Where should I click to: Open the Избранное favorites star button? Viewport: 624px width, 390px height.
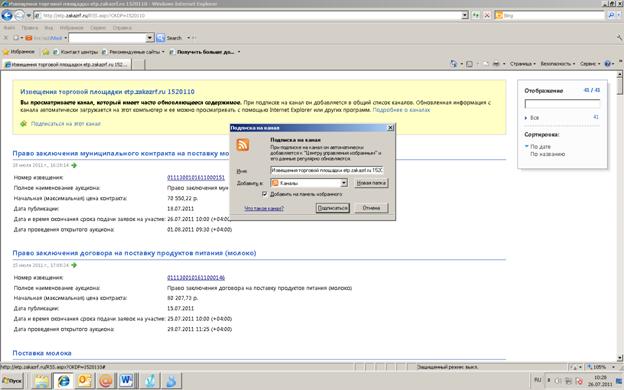pyautogui.click(x=19, y=52)
